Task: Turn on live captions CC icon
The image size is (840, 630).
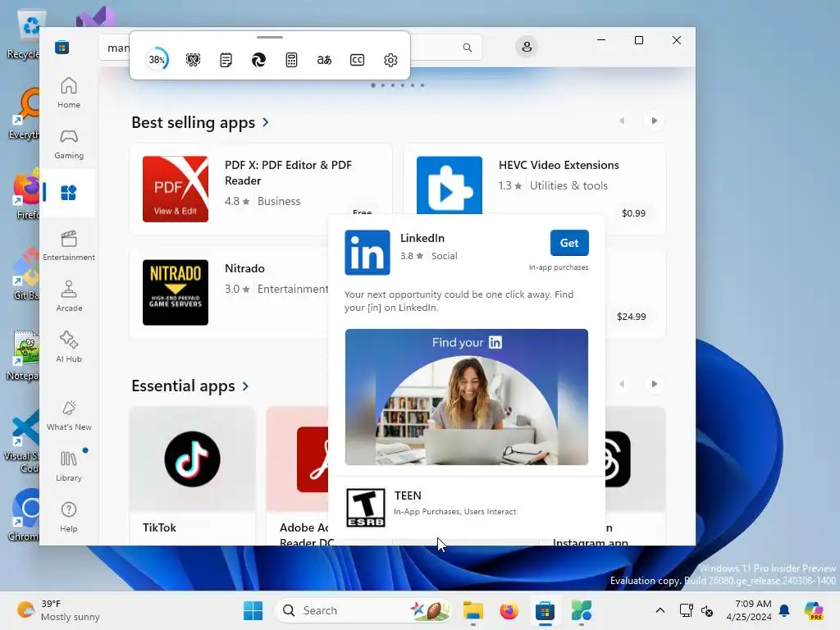Action: point(358,60)
